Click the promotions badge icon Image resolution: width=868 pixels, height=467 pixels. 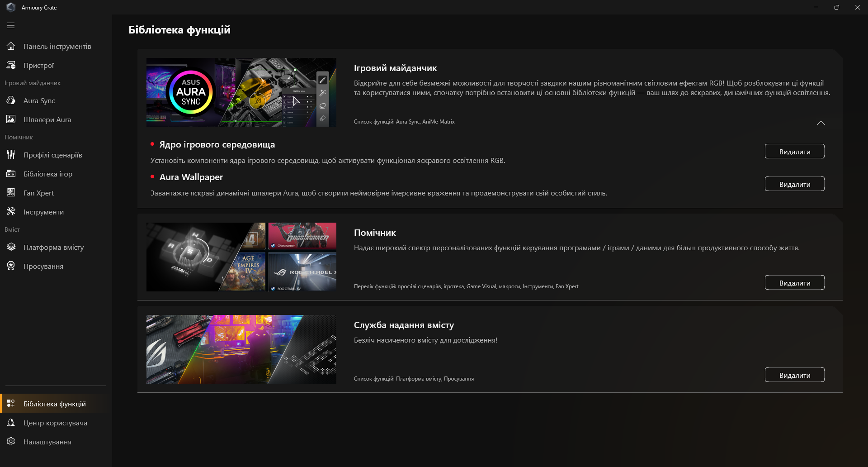(11, 266)
